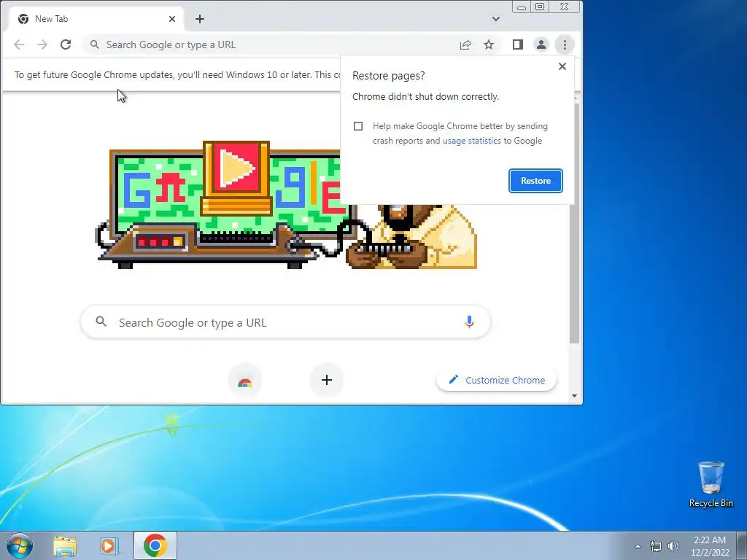Bookmark this tab with the star icon

[489, 44]
